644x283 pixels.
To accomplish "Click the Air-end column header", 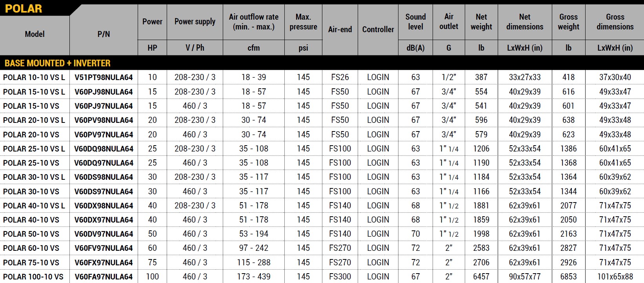I will (x=340, y=29).
